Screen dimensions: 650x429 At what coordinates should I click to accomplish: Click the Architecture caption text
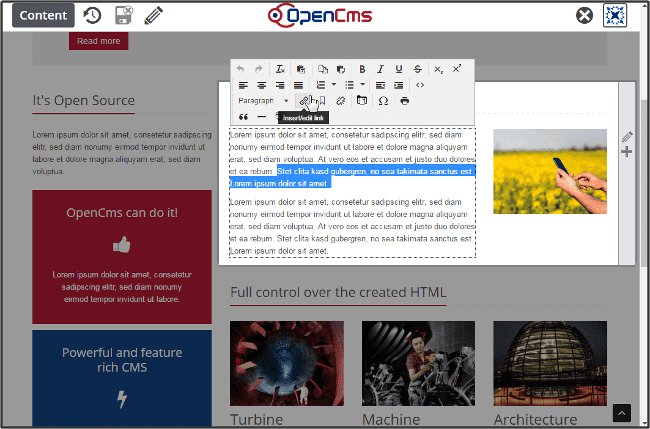click(x=536, y=419)
